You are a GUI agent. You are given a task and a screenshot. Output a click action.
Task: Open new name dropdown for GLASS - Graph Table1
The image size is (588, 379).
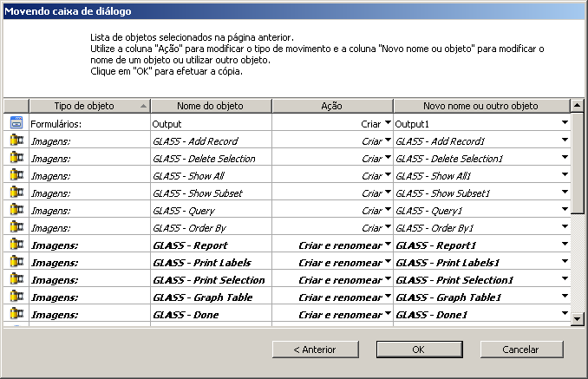click(x=565, y=297)
